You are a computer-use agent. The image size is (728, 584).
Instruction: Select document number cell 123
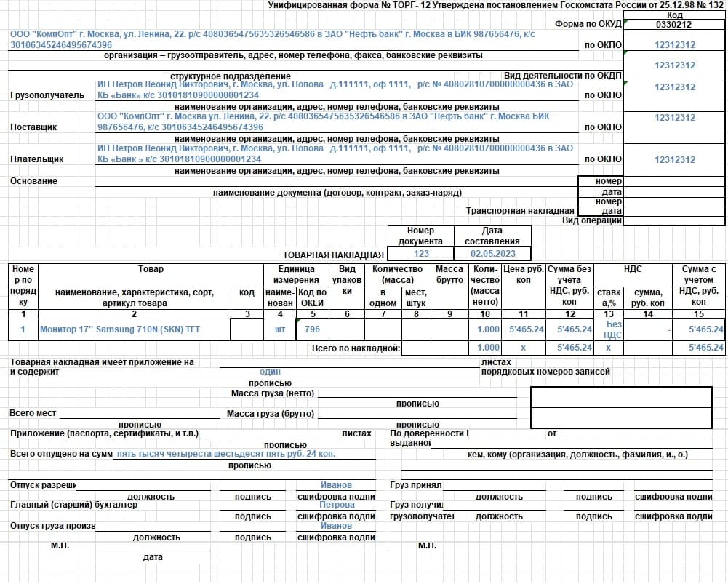pyautogui.click(x=421, y=254)
